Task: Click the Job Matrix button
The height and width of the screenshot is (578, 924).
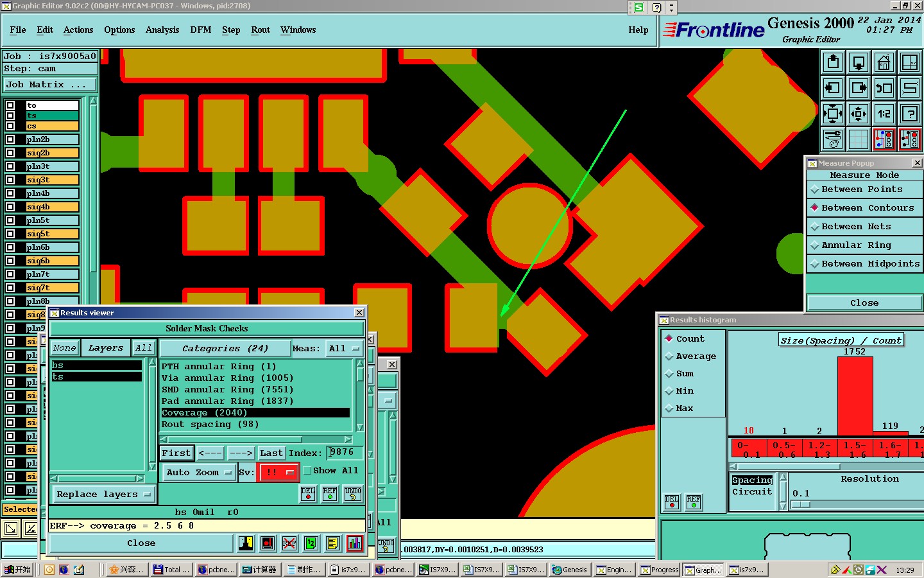Action: tap(50, 85)
